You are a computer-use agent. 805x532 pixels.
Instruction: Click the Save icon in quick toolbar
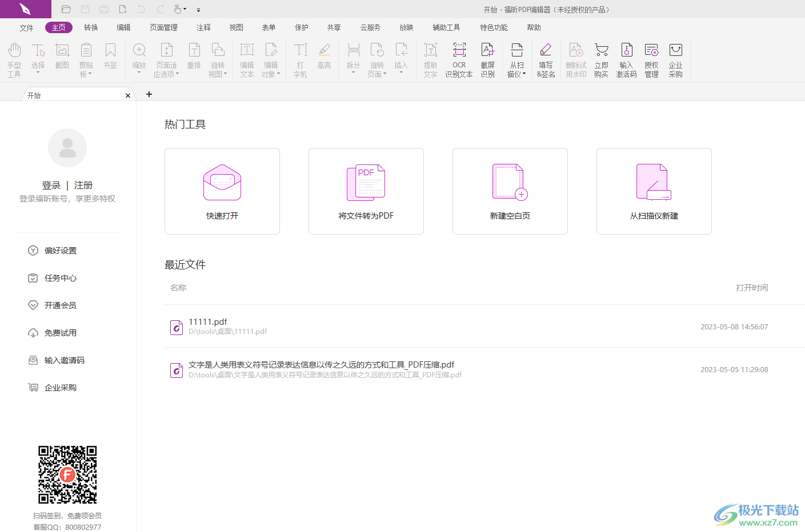85,9
